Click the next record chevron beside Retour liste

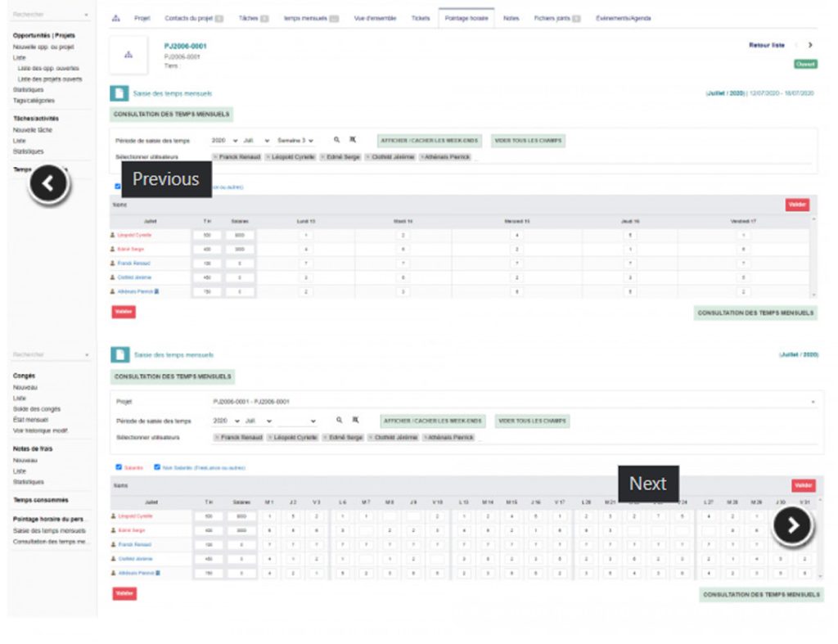tap(810, 46)
